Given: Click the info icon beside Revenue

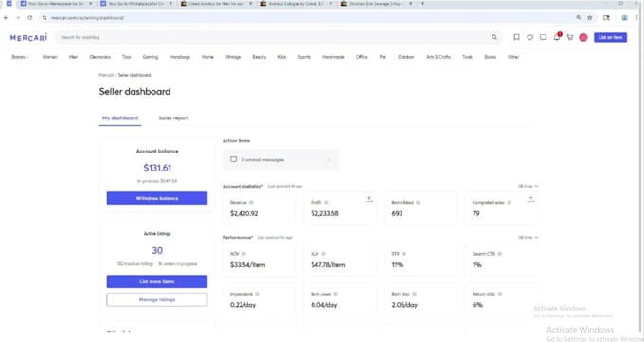Looking at the screenshot, I should pyautogui.click(x=251, y=202).
